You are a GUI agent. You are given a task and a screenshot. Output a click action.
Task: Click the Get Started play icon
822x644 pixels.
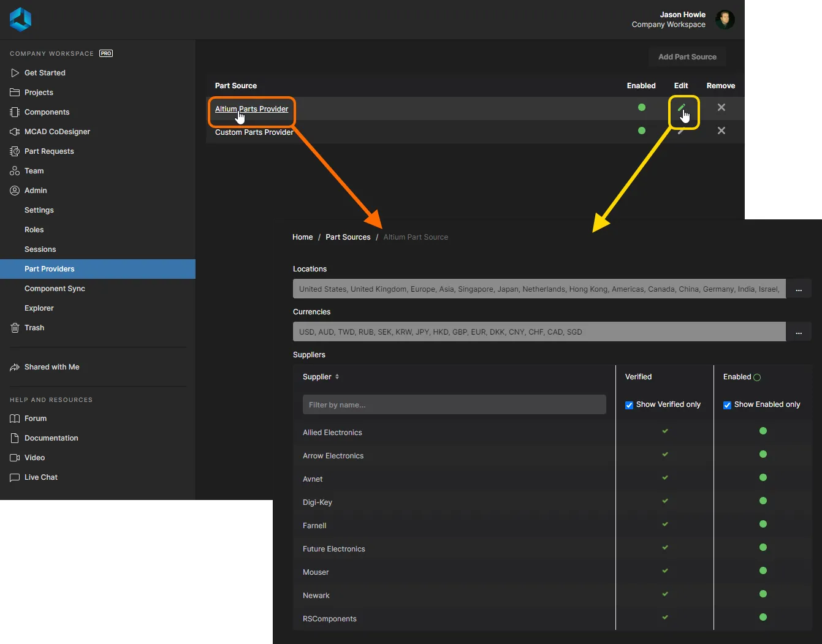(x=15, y=73)
